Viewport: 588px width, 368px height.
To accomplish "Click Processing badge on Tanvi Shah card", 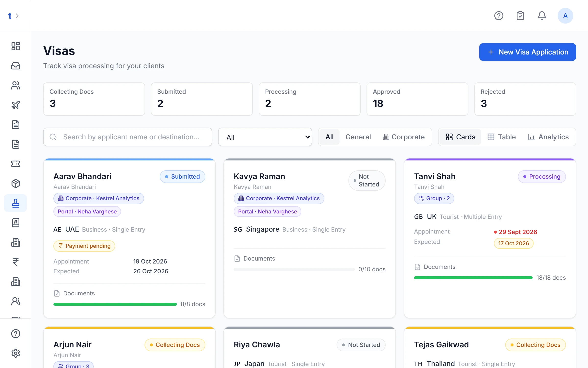I will click(x=542, y=177).
